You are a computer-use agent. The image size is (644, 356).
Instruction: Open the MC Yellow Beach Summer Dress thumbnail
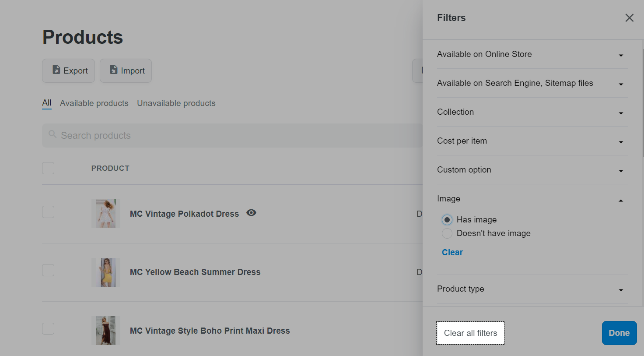tap(106, 272)
